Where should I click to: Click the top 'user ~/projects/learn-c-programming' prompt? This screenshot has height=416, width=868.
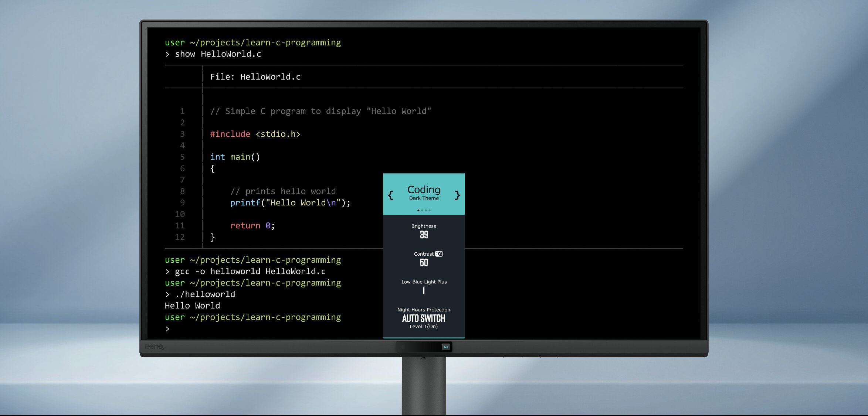tap(253, 42)
